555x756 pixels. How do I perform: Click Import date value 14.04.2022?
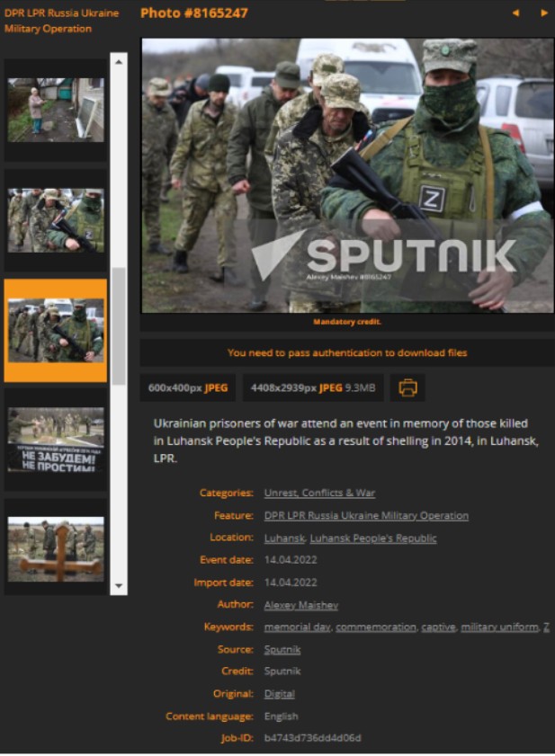coord(291,583)
